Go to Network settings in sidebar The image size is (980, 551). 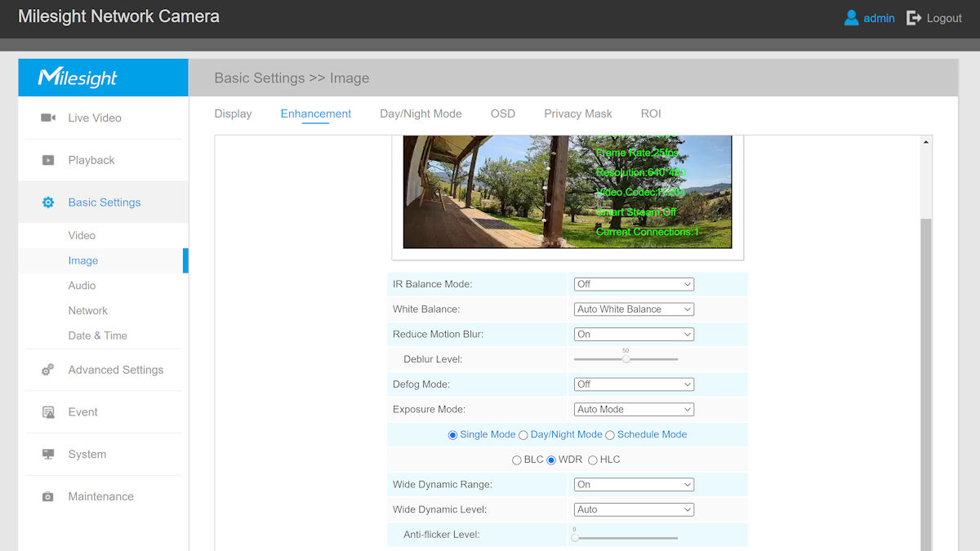click(x=88, y=310)
